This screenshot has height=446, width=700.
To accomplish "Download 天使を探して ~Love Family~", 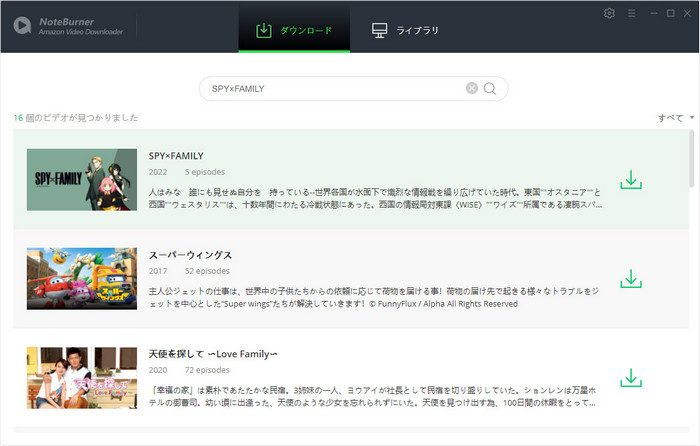I will coord(631,378).
